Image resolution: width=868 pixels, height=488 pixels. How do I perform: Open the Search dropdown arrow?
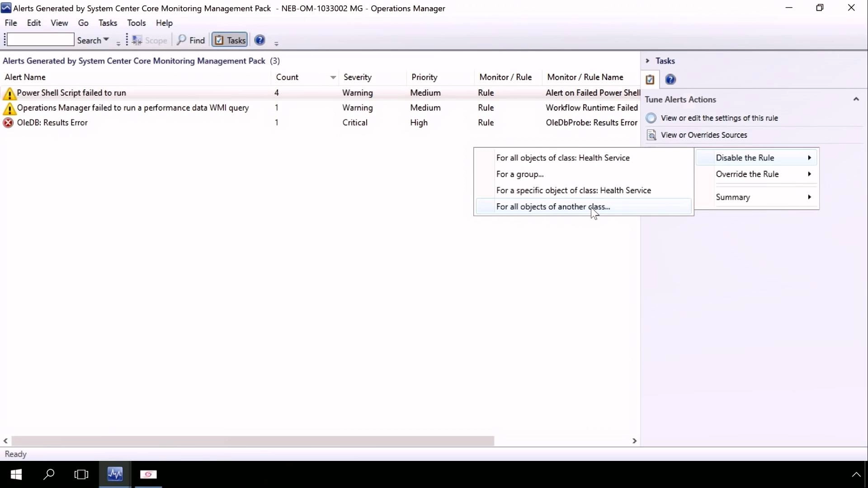[106, 40]
